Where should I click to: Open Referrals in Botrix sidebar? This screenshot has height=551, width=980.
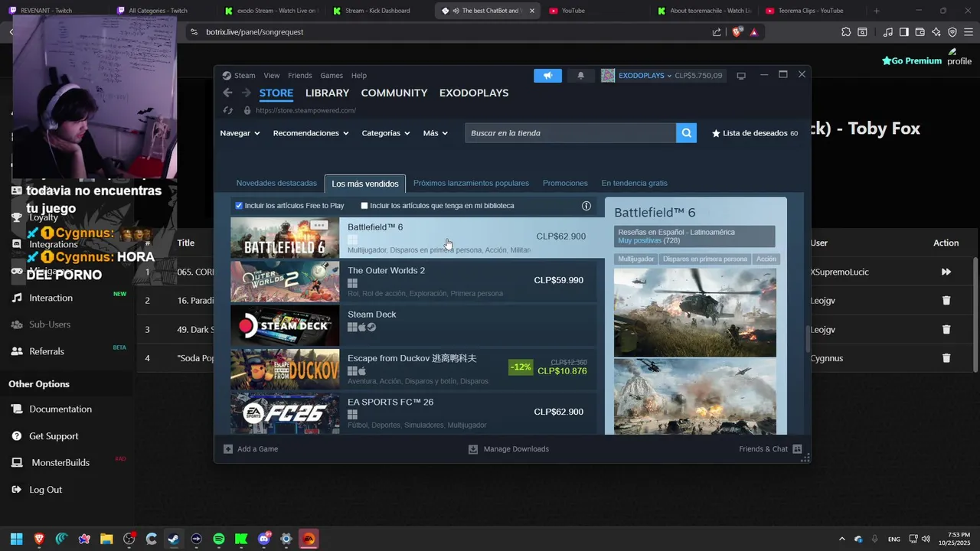click(47, 351)
